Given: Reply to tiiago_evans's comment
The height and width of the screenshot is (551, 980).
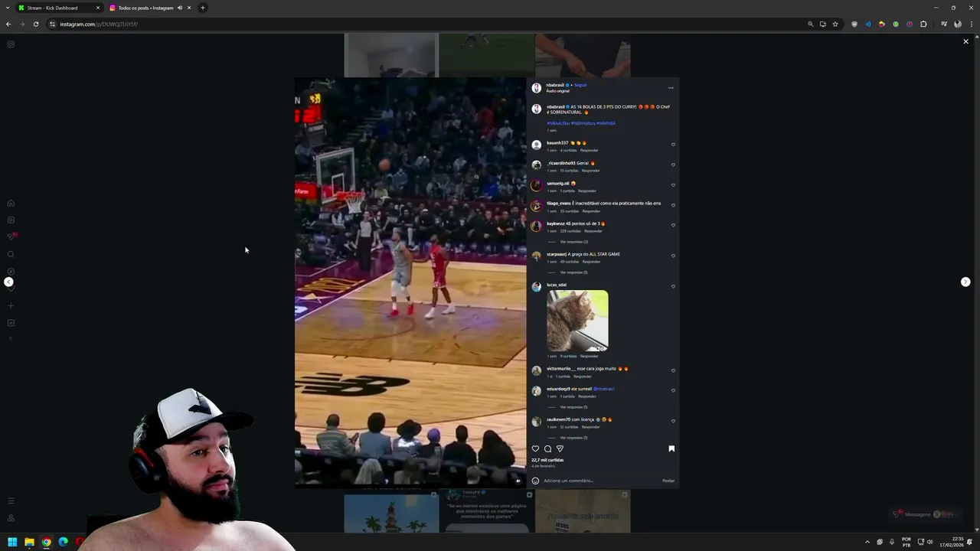Looking at the screenshot, I should point(591,211).
